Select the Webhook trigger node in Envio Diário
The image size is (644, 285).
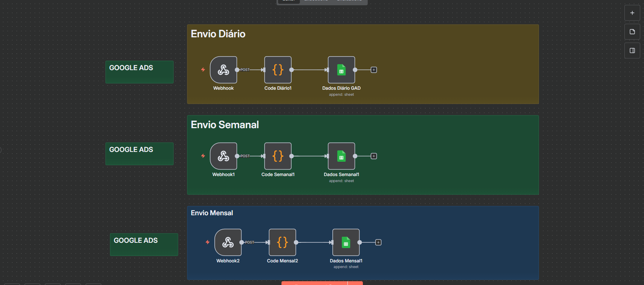coord(223,70)
